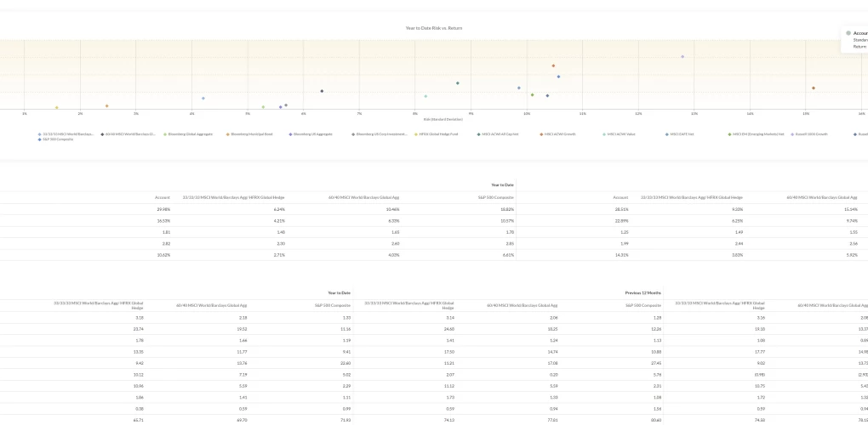Select the cell showing 16.53%

point(163,220)
